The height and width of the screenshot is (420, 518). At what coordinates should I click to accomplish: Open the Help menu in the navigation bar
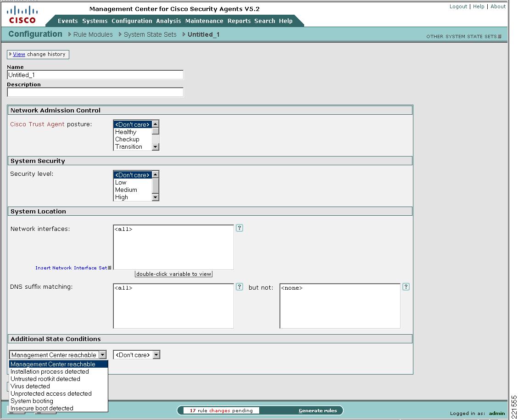tap(286, 21)
